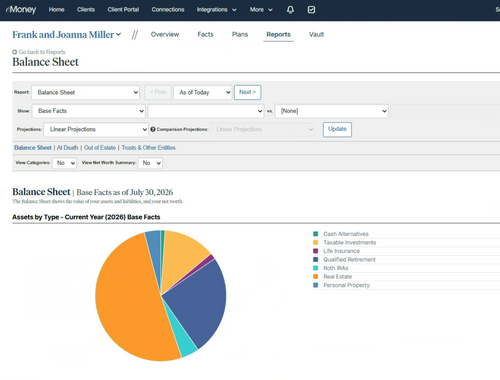The height and width of the screenshot is (380, 500).
Task: Open the Trusts & Other Entities link
Action: pyautogui.click(x=148, y=148)
